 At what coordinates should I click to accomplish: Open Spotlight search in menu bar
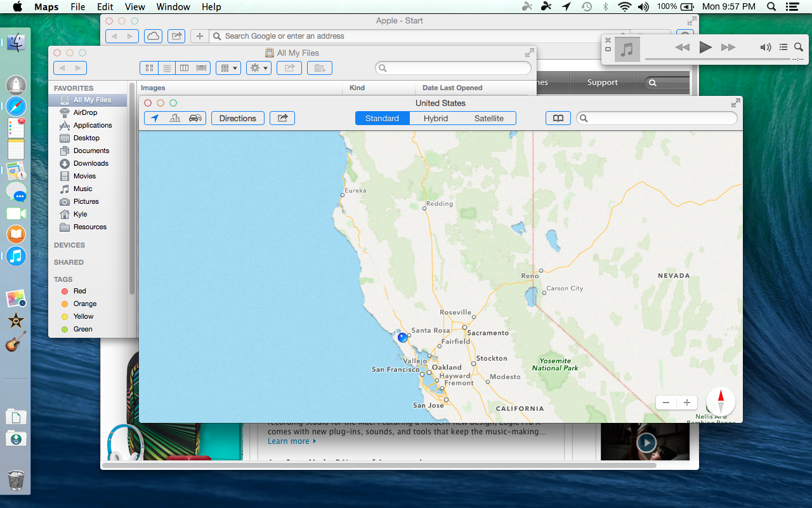click(x=771, y=7)
